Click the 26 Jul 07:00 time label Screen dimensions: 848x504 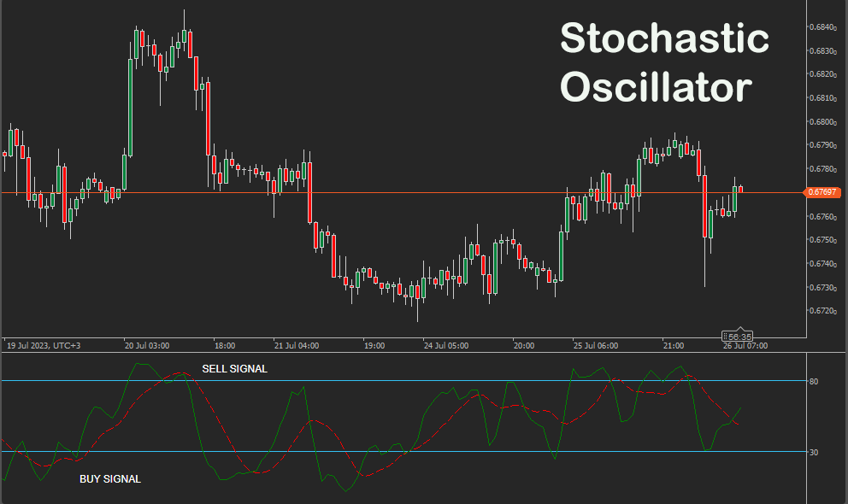745,346
